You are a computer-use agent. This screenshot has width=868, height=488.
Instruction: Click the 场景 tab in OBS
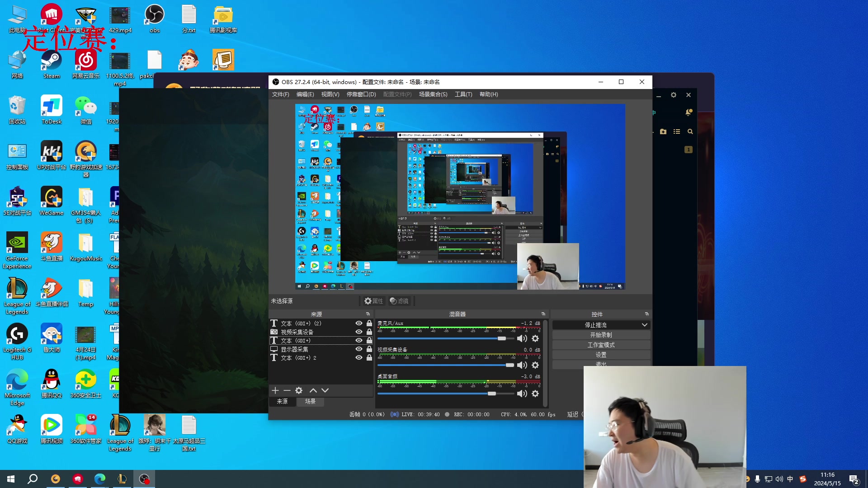(x=309, y=401)
